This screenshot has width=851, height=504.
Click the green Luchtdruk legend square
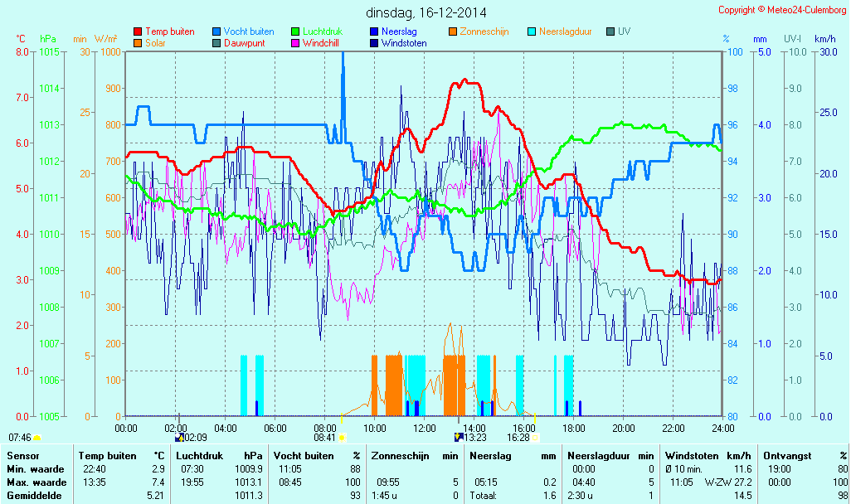(x=295, y=31)
